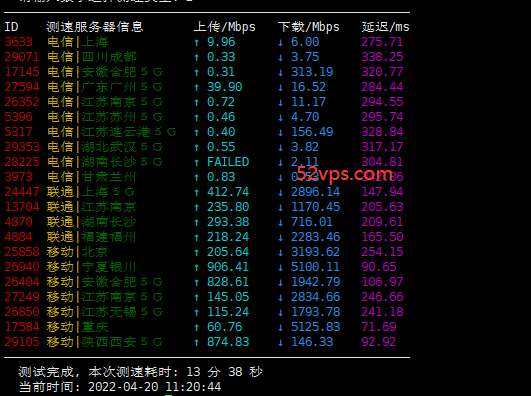Click the 联通|江苏南京 server name
The image size is (531, 396).
pyautogui.click(x=91, y=207)
